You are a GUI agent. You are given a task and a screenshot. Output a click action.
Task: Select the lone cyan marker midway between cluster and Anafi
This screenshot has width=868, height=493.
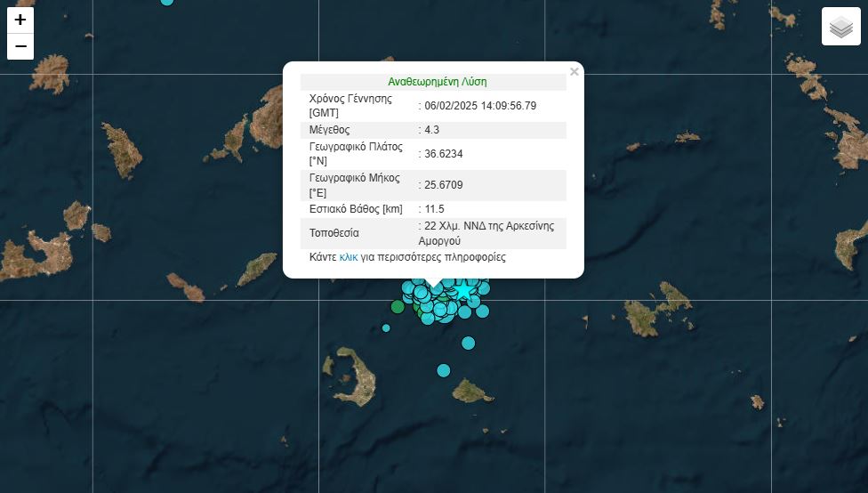point(469,343)
